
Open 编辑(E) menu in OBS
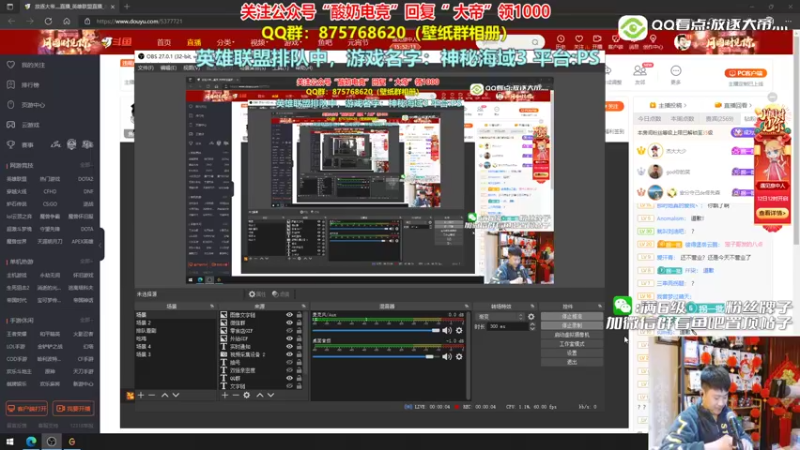pyautogui.click(x=168, y=68)
